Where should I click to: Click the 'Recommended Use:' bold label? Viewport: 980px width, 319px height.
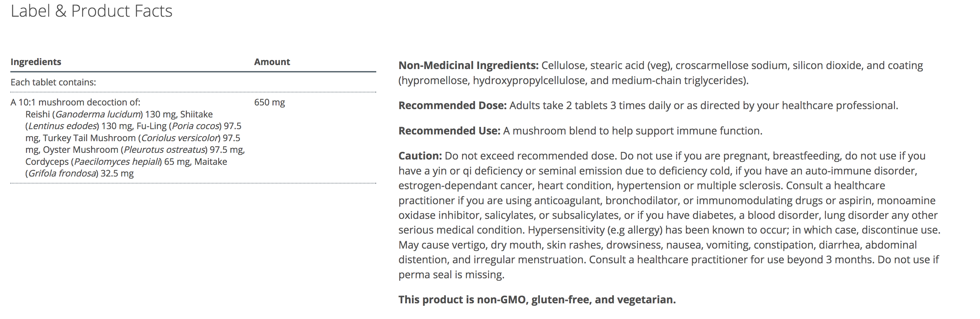[x=449, y=131]
